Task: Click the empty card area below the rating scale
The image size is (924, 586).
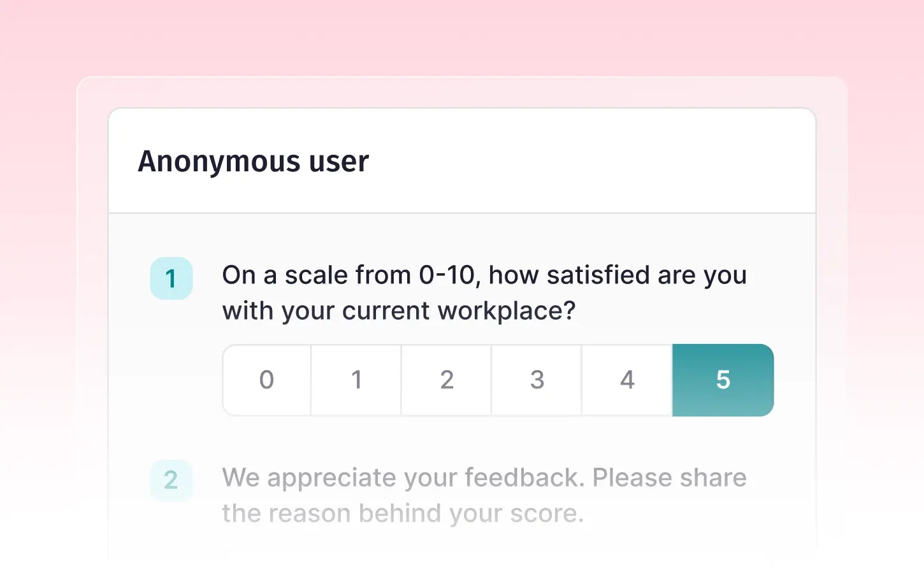Action: click(x=497, y=439)
